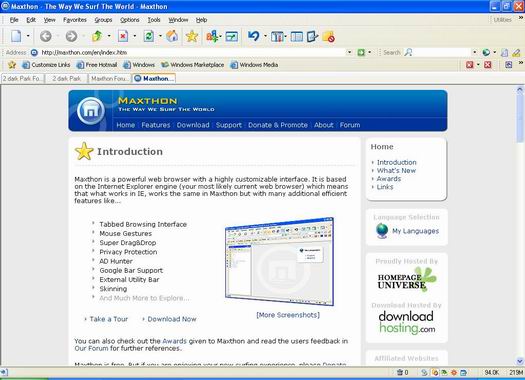Image resolution: width=525 pixels, height=380 pixels.
Task: Click into the Search text field
Action: coord(442,52)
